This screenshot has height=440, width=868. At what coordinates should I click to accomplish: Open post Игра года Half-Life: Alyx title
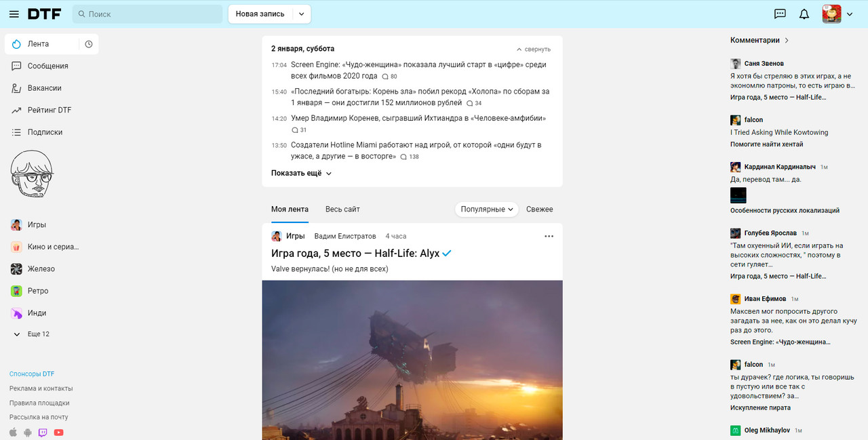(355, 254)
